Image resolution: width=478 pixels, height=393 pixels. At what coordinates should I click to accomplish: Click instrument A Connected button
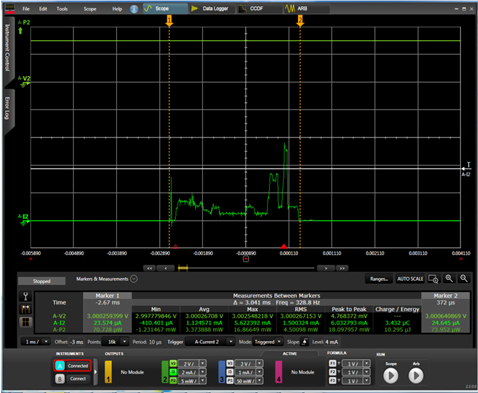coord(72,366)
